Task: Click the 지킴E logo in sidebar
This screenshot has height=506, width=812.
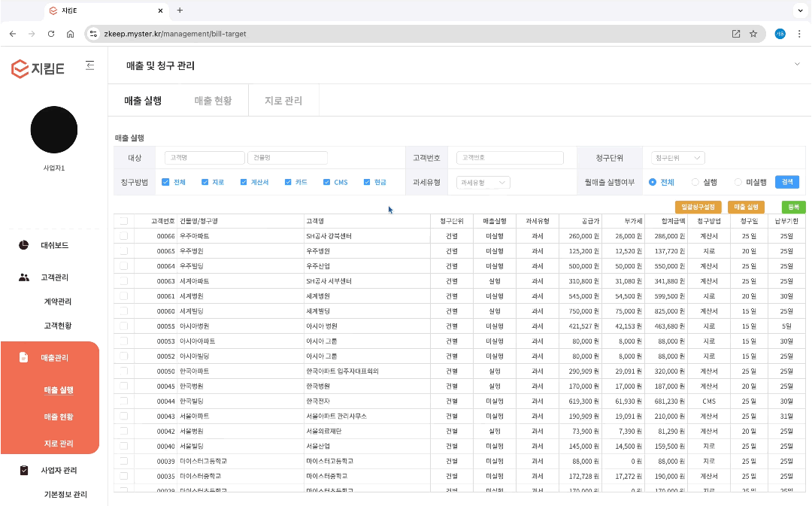Action: (x=38, y=68)
